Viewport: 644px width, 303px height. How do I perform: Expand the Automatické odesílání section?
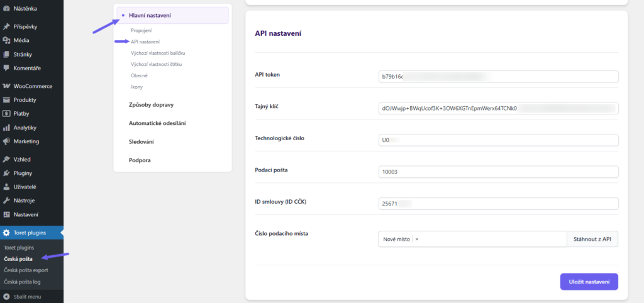(157, 123)
